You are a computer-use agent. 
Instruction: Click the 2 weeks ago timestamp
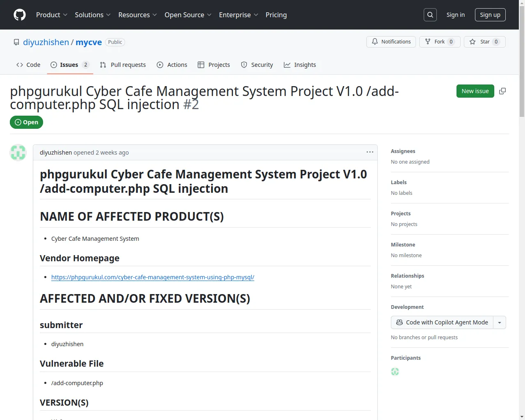tap(112, 153)
